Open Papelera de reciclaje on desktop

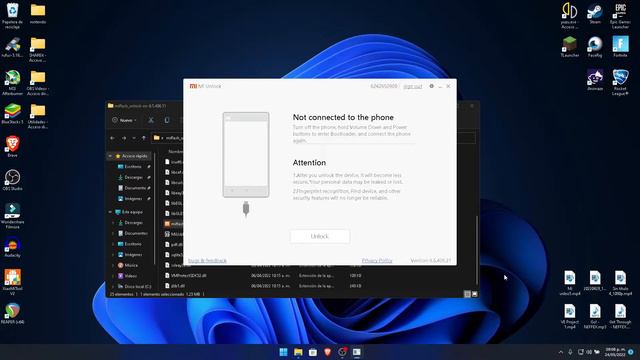13,16
